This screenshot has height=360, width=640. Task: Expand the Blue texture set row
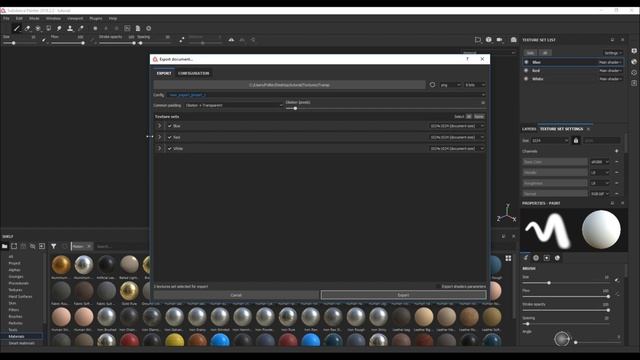(x=160, y=126)
